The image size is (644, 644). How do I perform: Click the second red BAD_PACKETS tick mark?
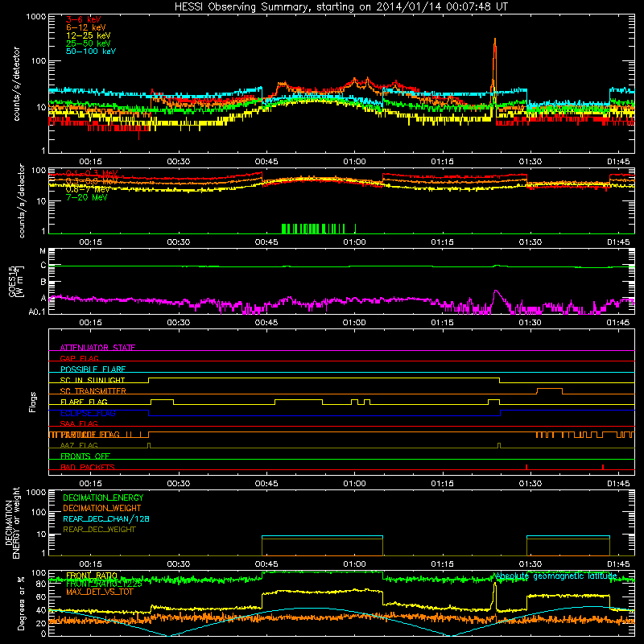[602, 467]
